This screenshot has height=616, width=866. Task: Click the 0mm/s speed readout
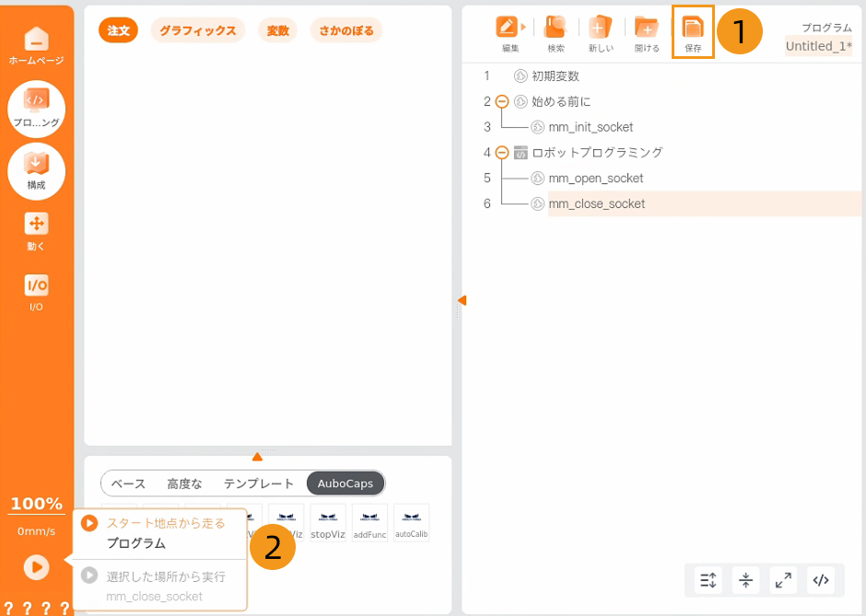[37, 531]
